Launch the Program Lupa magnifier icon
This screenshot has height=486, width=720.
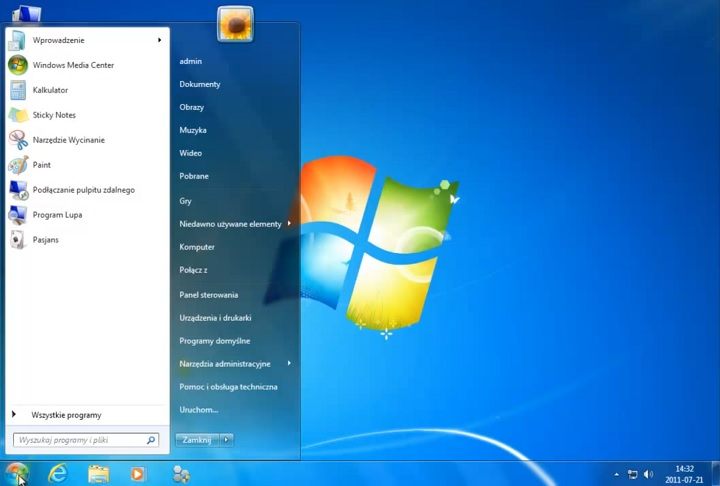[18, 215]
